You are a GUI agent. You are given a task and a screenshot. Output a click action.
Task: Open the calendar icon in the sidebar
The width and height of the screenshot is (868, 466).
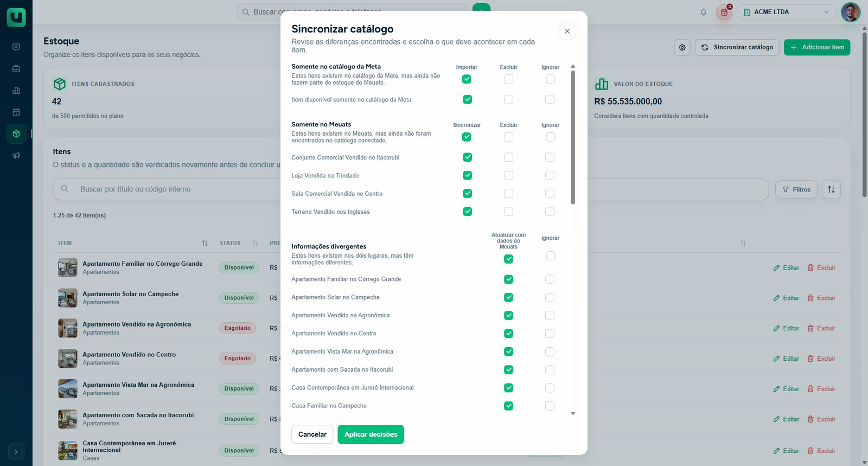click(16, 112)
